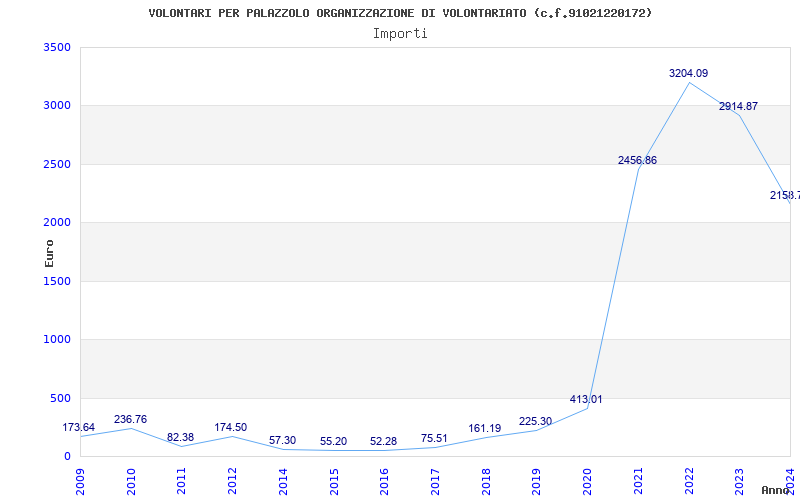Click the peak value 3204.09
Screen dimensions: 800x500
[x=688, y=73]
